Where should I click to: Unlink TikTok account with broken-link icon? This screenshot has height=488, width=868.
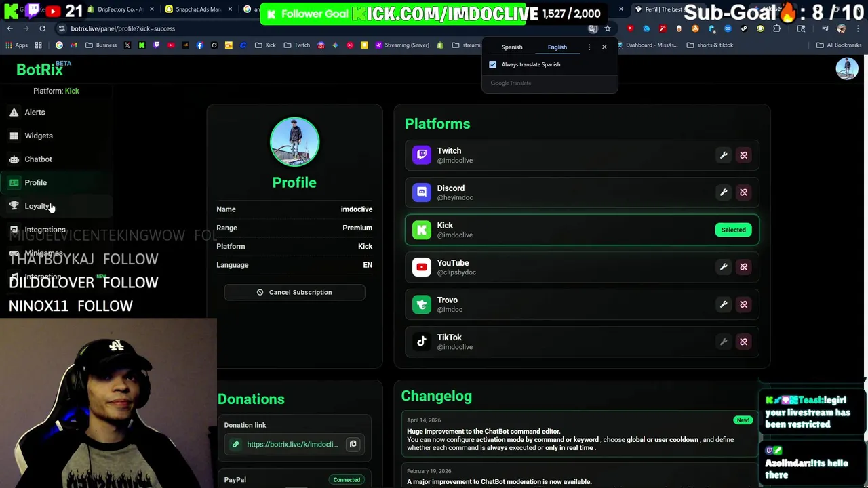(743, 342)
